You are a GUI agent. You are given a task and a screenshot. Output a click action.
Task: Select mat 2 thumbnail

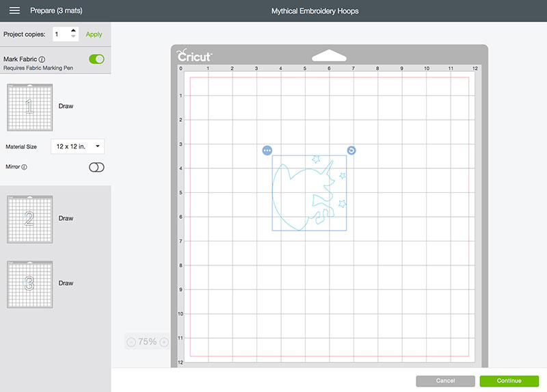(30, 219)
